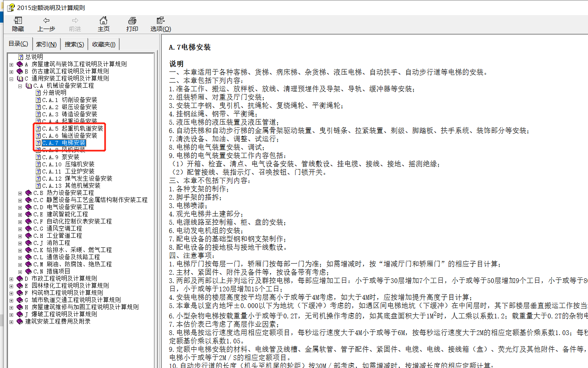The height and width of the screenshot is (368, 588).
Task: Open the 搜索(S) tab
Action: tap(74, 44)
